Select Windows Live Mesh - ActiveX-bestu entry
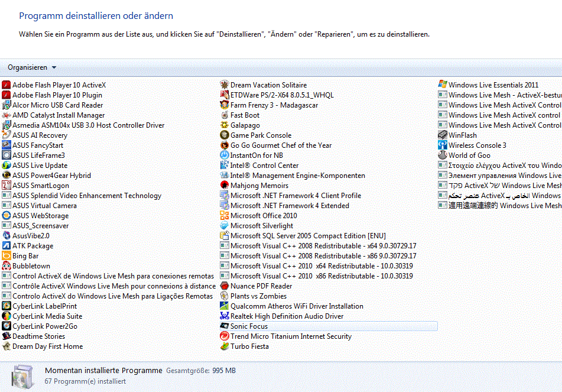The height and width of the screenshot is (392, 562). pyautogui.click(x=499, y=95)
